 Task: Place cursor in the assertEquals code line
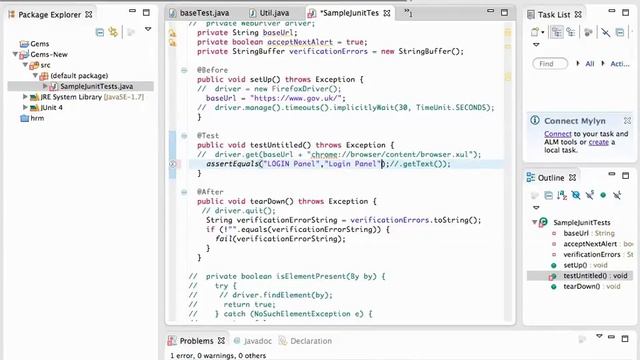328,164
